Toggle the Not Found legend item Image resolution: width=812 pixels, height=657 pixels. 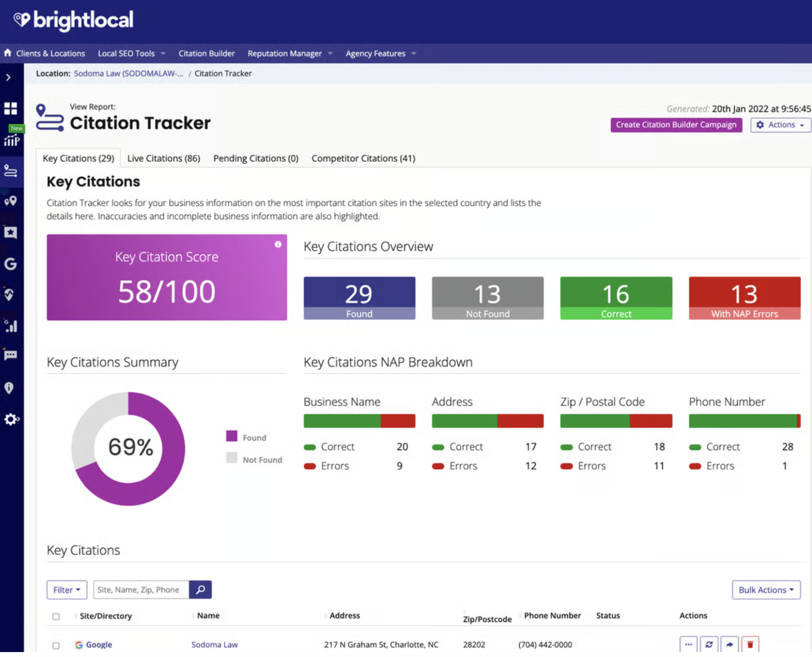[x=254, y=460]
